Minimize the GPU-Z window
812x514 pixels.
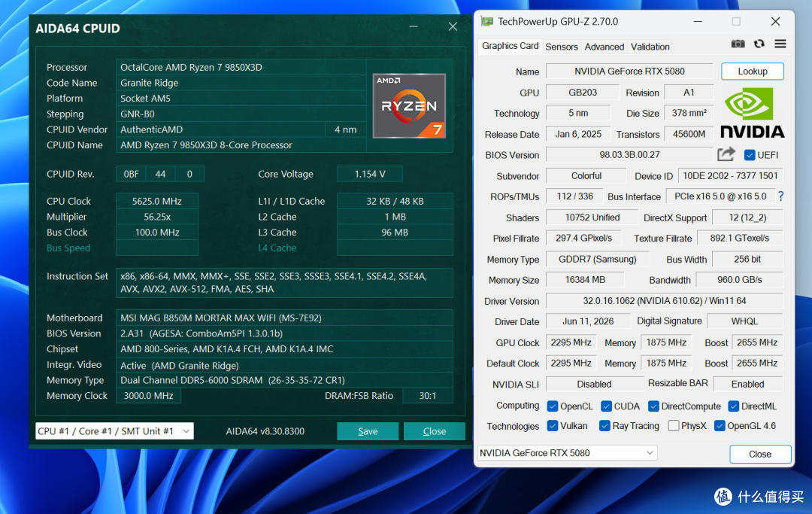click(x=698, y=21)
